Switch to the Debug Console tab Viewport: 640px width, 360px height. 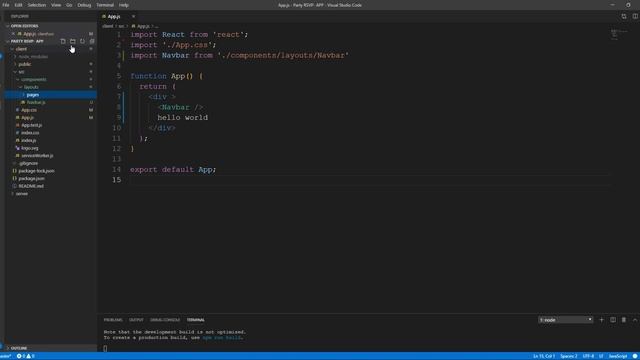click(x=165, y=320)
